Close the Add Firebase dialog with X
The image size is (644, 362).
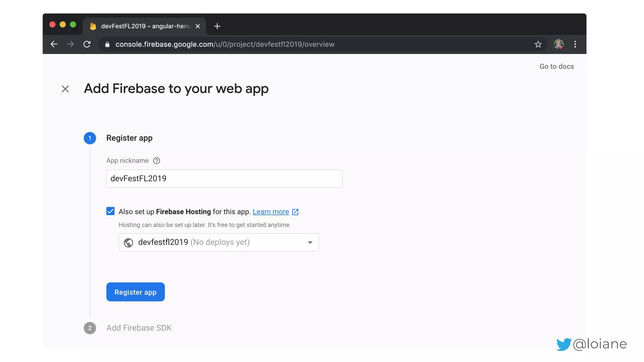(x=65, y=89)
